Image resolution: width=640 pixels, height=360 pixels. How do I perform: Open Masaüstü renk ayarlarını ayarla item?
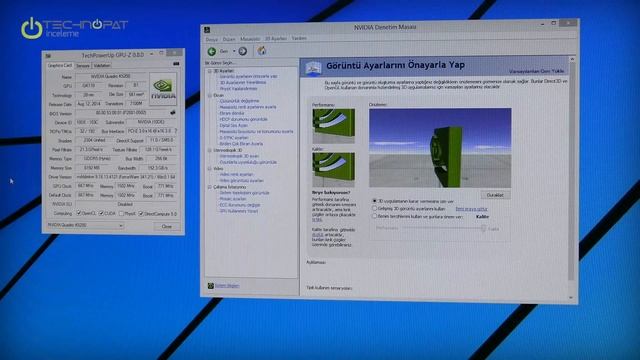248,107
